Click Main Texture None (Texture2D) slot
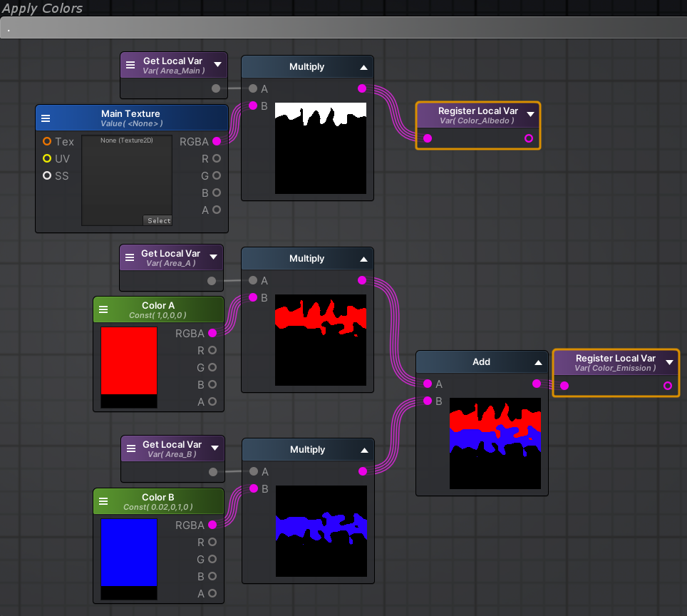 (x=127, y=180)
